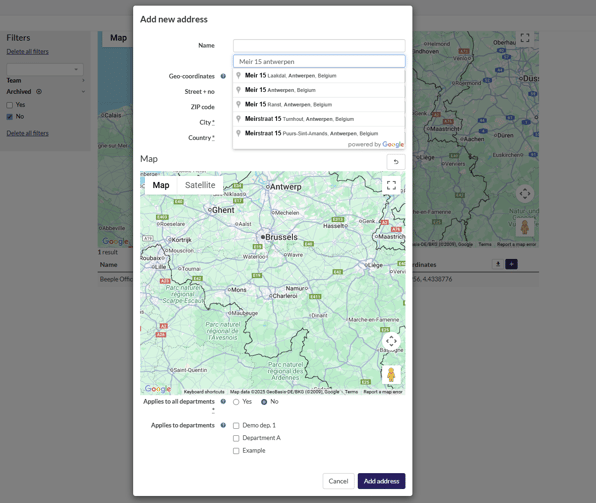Select Yes for Applies to all departments
This screenshot has height=503, width=596.
coord(236,402)
